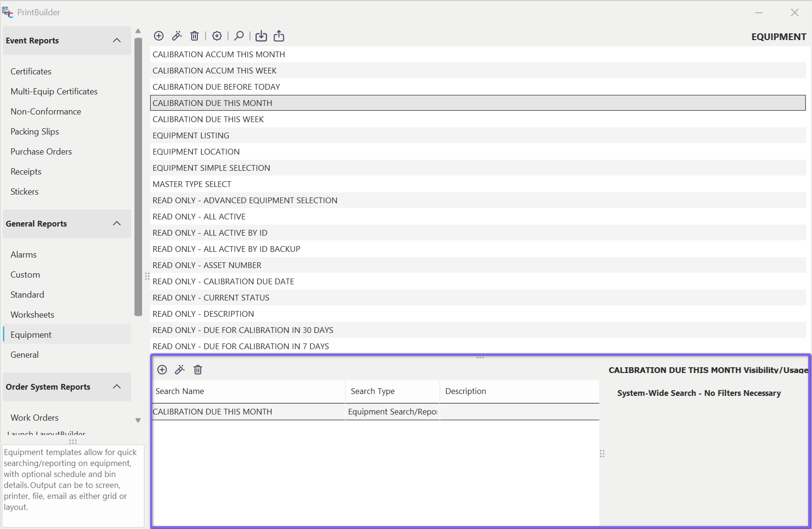Select the EQUIPMENT LISTING template

click(x=191, y=135)
